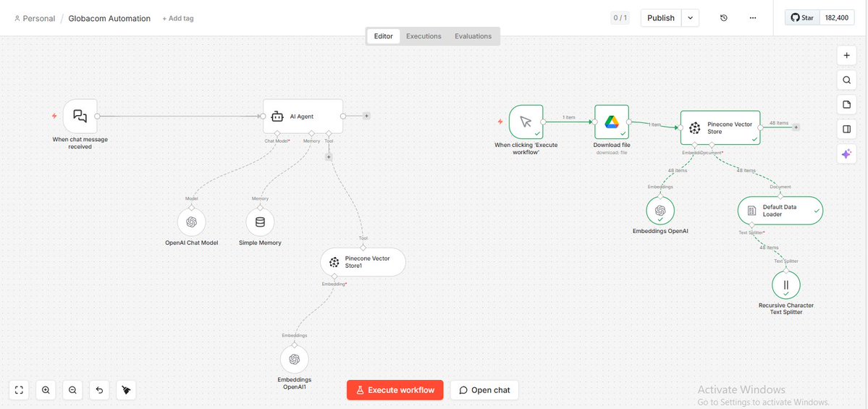Fit the workflow to view
This screenshot has height=409, width=868.
pyautogui.click(x=19, y=390)
